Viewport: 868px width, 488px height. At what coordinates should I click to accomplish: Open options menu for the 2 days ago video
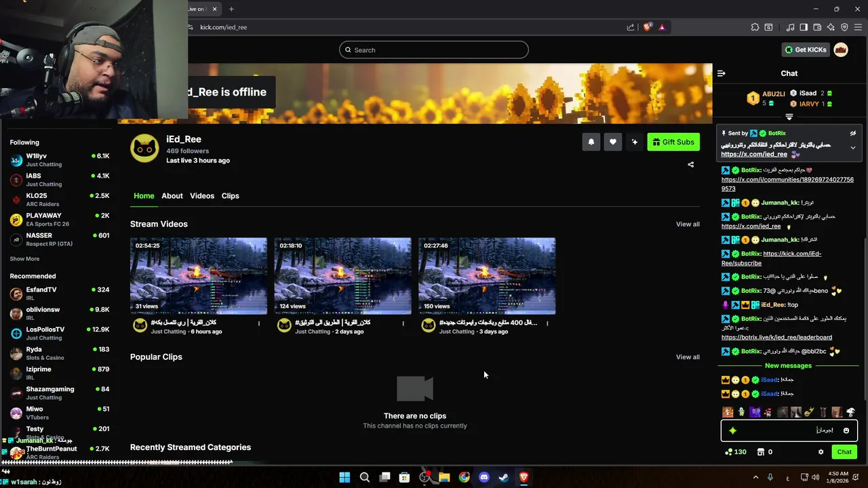pyautogui.click(x=403, y=323)
